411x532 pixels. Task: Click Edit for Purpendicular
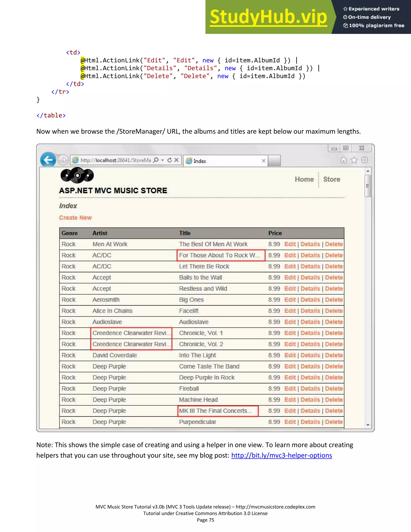(290, 422)
